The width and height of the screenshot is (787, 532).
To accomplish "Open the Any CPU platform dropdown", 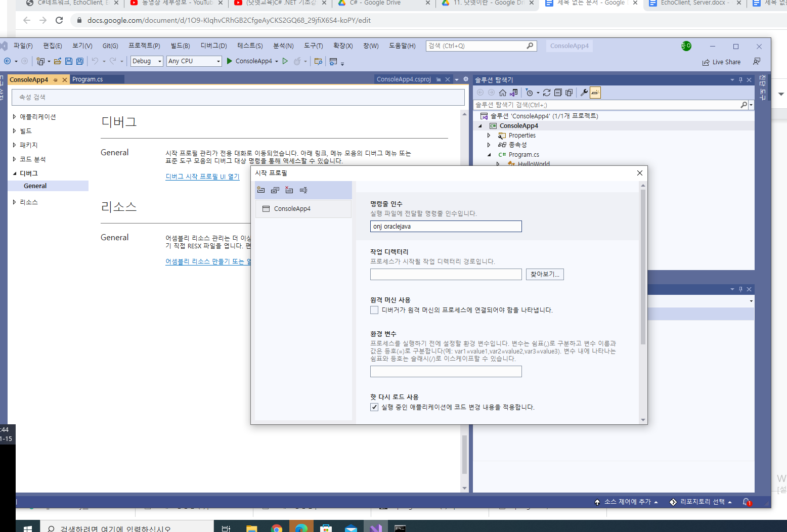I will coord(194,61).
